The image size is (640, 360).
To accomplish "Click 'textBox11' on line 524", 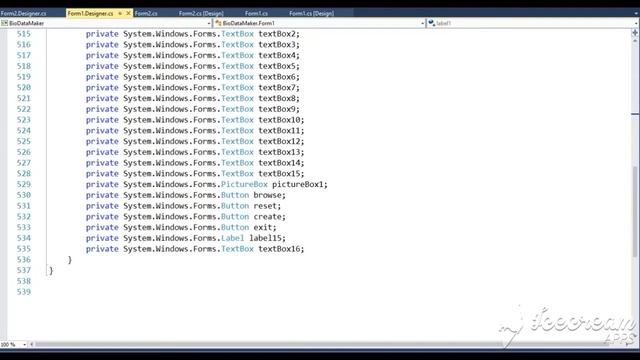I will tap(279, 131).
